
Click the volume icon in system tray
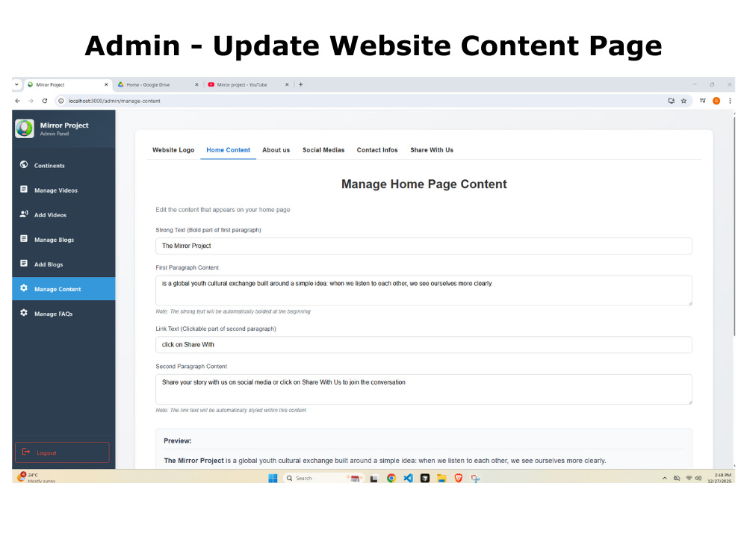[x=698, y=478]
